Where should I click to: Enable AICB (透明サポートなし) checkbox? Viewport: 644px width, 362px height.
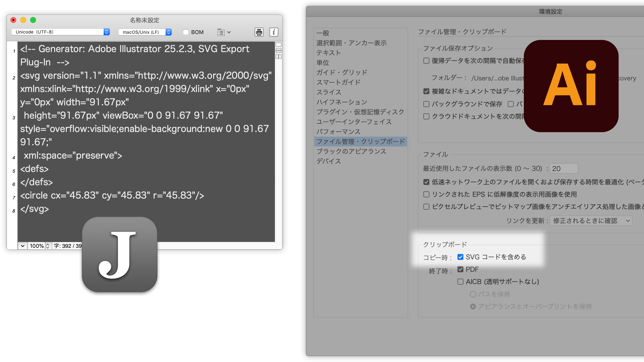(x=460, y=282)
